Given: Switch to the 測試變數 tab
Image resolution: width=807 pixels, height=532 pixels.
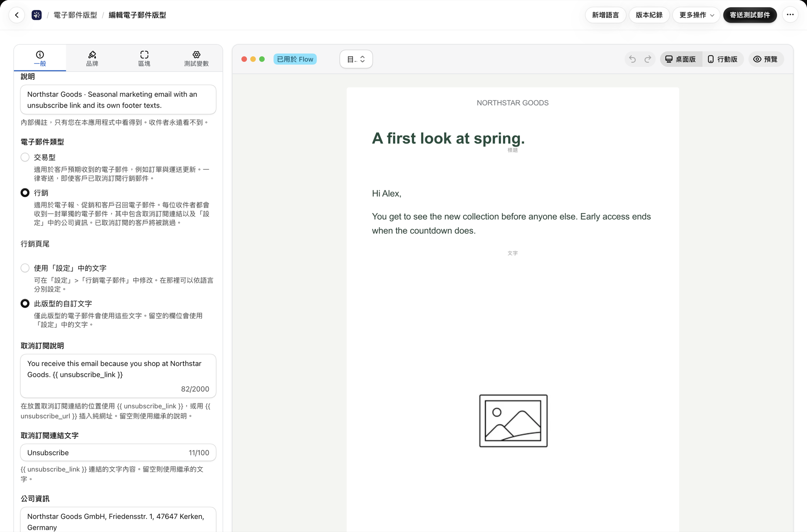Looking at the screenshot, I should click(x=196, y=58).
